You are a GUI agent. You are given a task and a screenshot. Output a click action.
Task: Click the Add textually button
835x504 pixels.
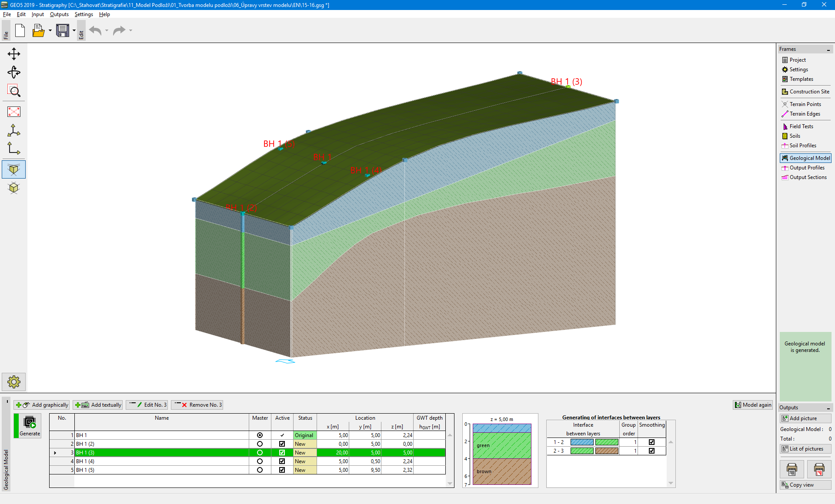pos(97,405)
